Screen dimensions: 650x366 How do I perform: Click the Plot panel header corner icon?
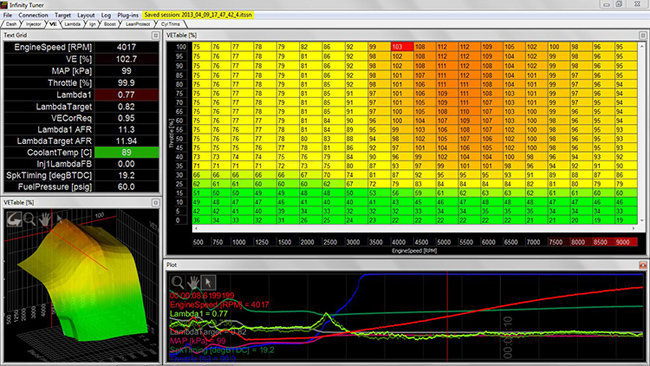click(643, 265)
